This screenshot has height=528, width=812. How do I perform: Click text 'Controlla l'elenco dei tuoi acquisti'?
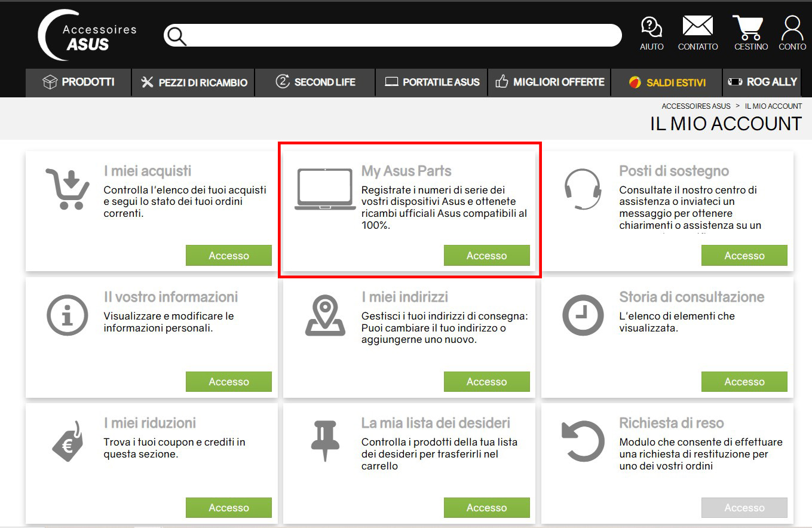tap(185, 190)
